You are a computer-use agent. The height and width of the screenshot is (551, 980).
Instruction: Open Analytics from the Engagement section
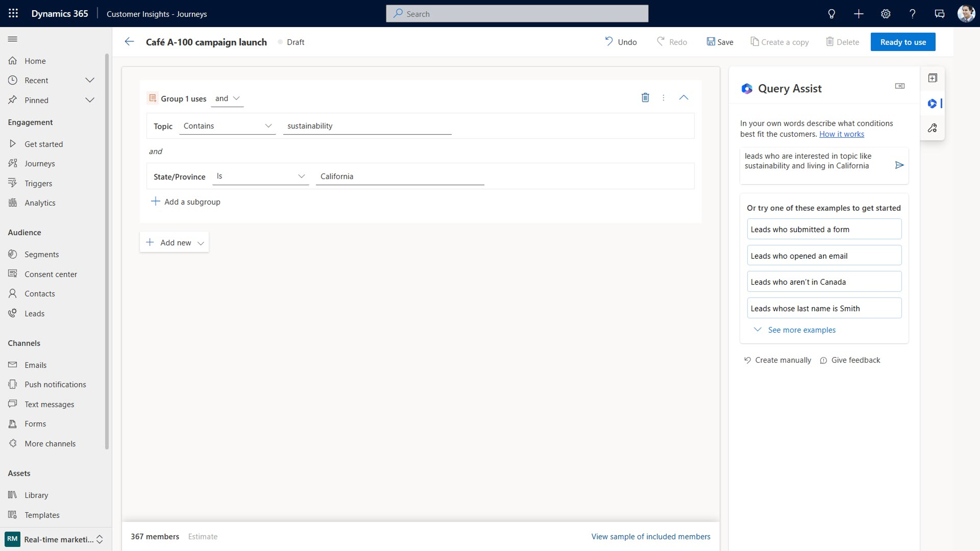click(40, 203)
